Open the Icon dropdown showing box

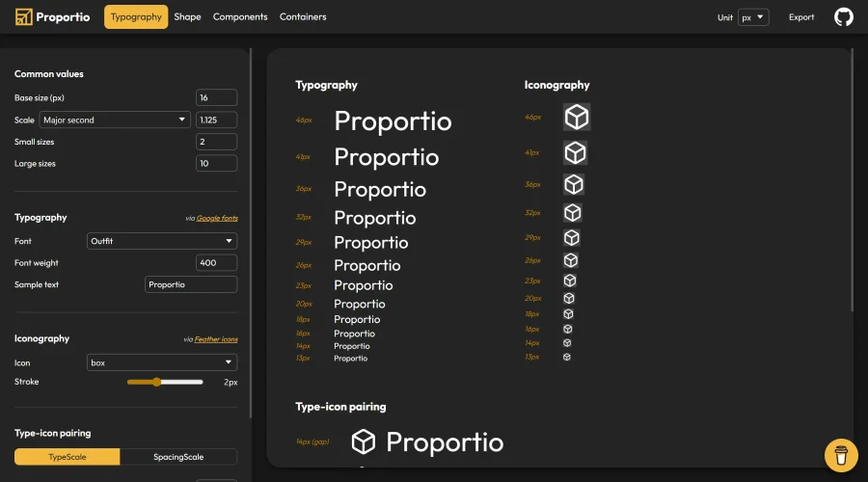162,362
